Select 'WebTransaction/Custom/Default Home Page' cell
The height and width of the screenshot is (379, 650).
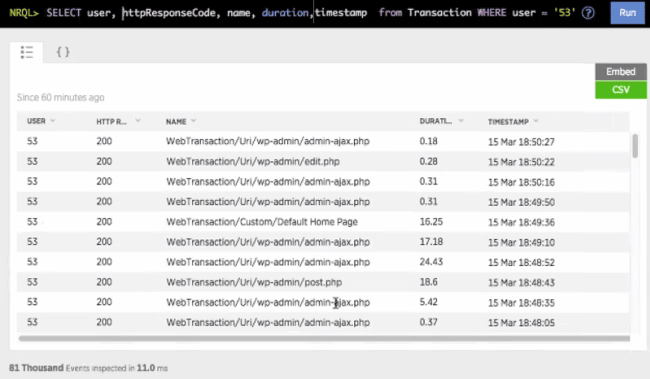coord(262,222)
